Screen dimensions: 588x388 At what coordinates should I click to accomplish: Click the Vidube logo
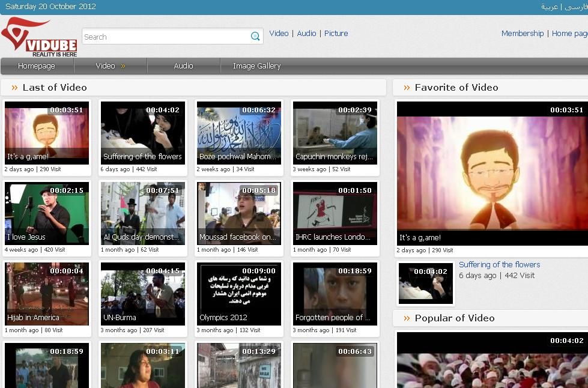point(39,37)
